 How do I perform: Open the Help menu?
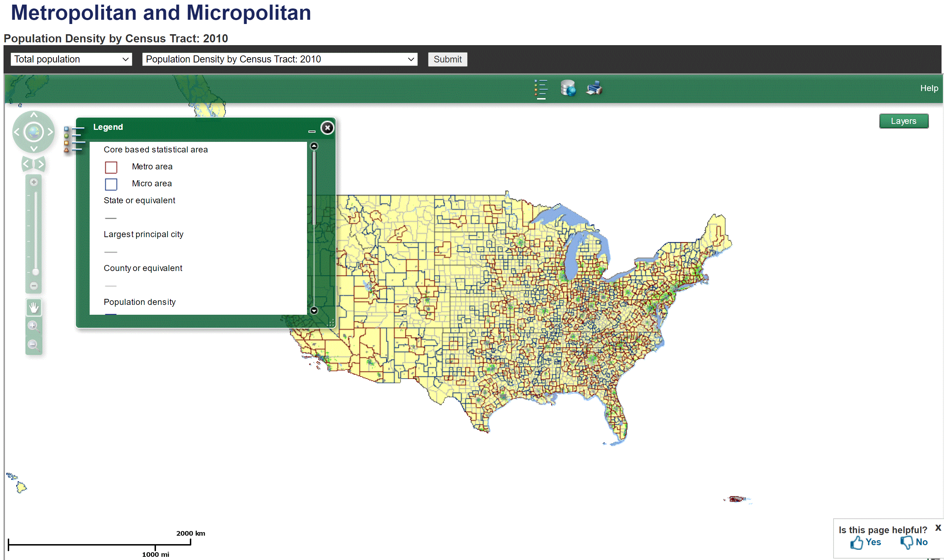[929, 87]
